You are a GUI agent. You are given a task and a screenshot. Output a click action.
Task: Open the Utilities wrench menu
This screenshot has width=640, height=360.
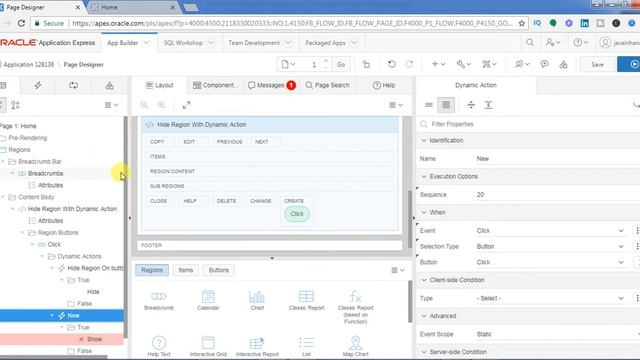click(463, 64)
